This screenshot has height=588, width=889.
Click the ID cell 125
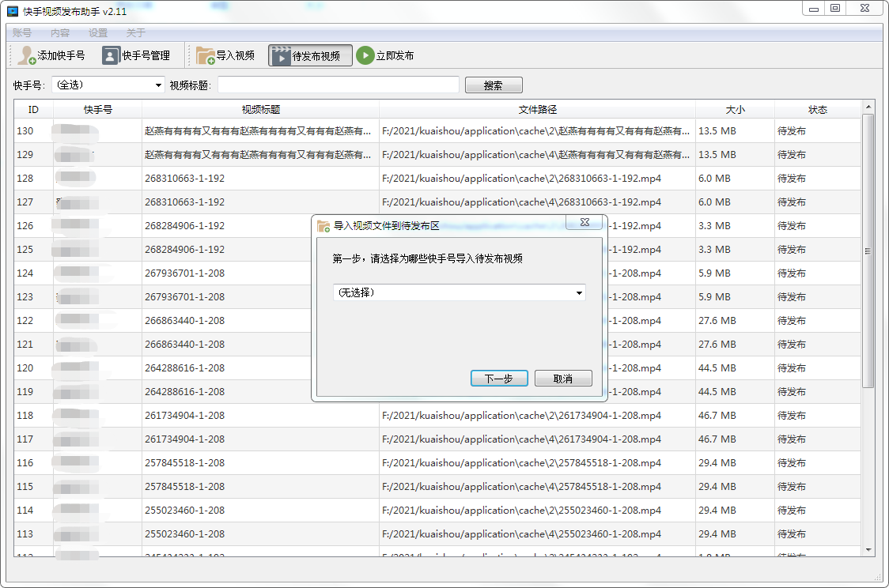[25, 249]
